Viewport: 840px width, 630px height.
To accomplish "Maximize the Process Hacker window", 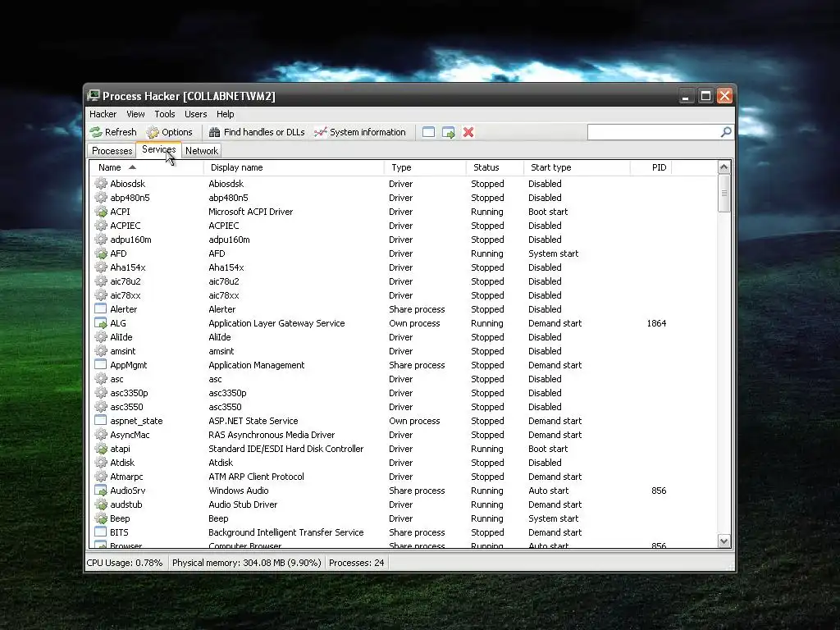I will click(705, 96).
